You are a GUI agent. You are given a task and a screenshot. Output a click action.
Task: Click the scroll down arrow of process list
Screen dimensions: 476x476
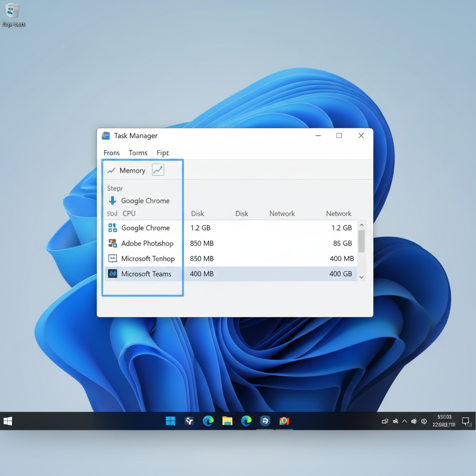tap(361, 277)
